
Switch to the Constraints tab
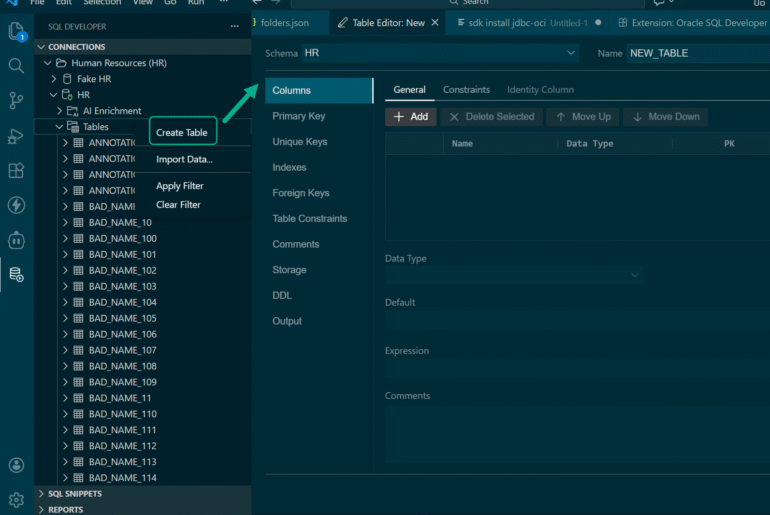click(x=466, y=90)
